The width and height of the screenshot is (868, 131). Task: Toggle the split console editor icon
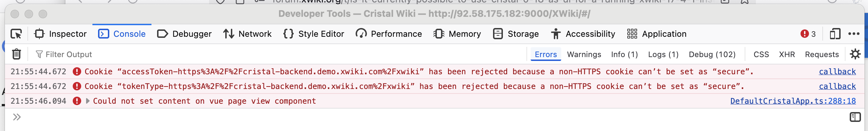pos(855,117)
